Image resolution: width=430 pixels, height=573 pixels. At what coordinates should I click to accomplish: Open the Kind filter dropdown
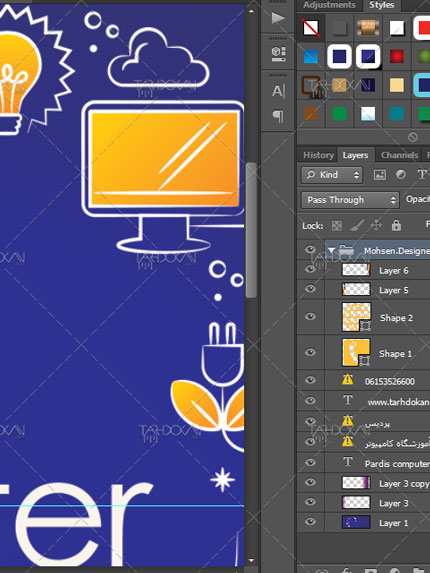[x=332, y=175]
